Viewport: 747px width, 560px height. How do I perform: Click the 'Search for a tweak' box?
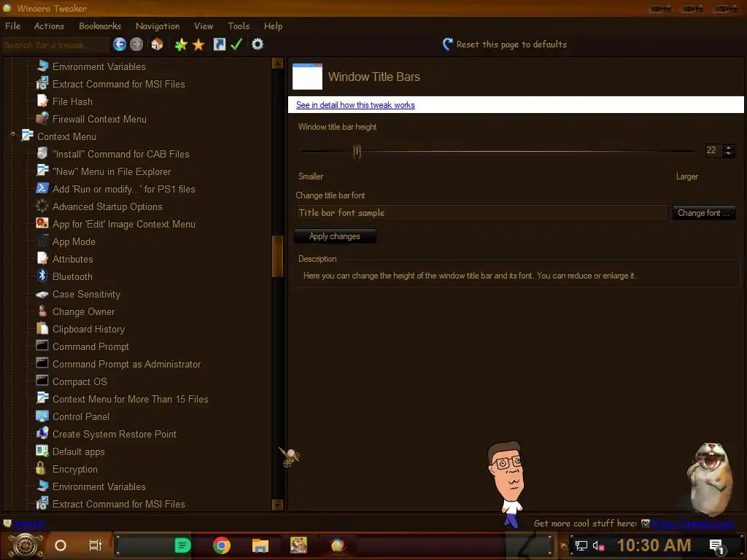(x=55, y=44)
